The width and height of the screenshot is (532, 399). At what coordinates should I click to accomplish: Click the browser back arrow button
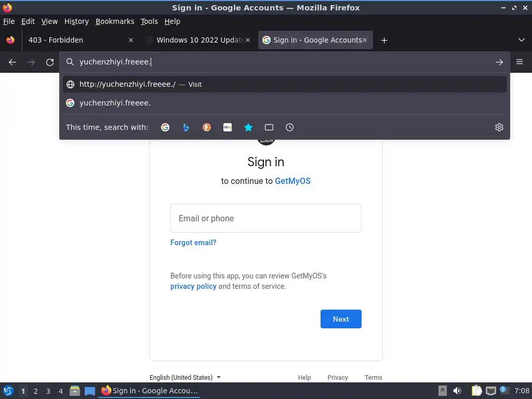(x=12, y=62)
